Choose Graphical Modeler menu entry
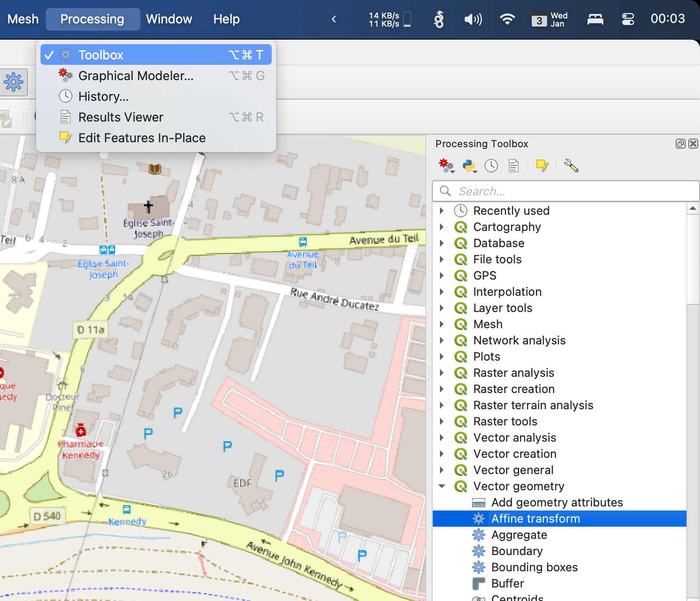Image resolution: width=700 pixels, height=601 pixels. coord(156,76)
